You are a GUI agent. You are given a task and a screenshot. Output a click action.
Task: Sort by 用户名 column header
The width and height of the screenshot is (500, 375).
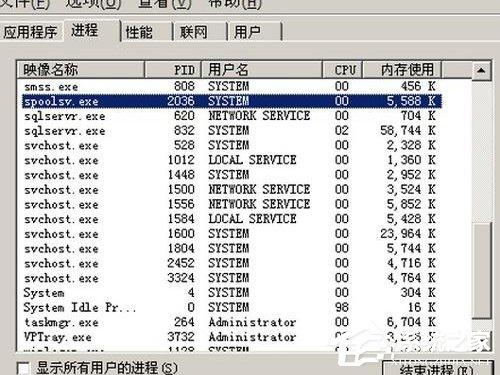[x=262, y=70]
